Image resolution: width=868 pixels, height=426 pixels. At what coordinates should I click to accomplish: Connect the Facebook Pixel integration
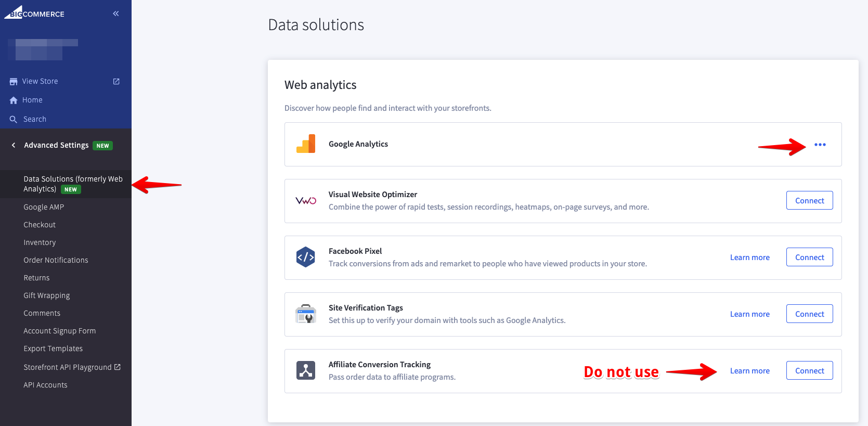click(809, 256)
